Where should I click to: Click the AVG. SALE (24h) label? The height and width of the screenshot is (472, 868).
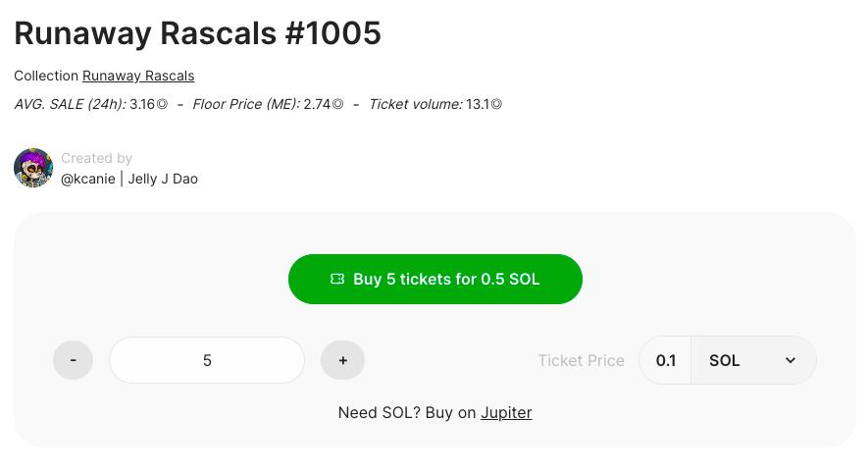click(x=70, y=104)
